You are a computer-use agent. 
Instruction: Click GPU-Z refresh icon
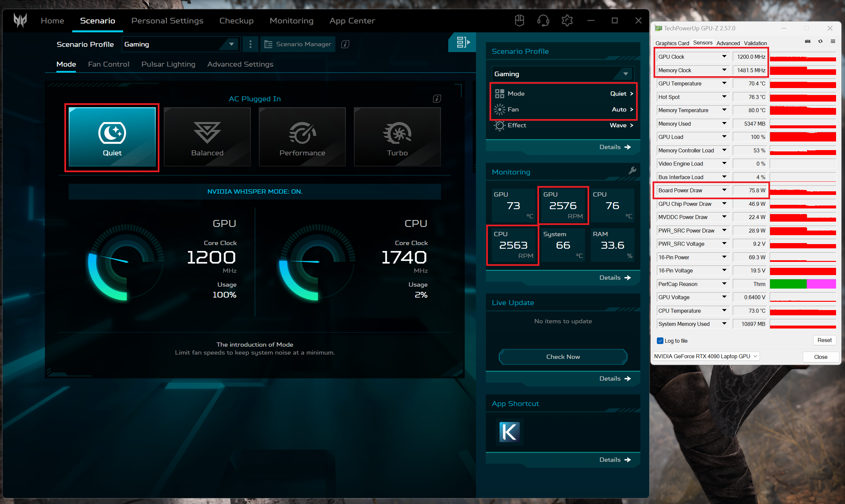tap(820, 42)
